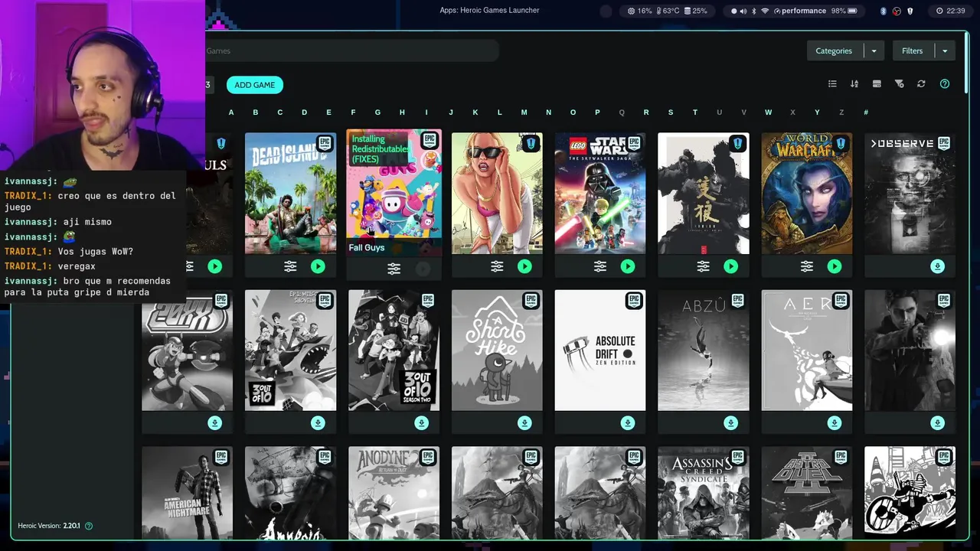Open the Astro Duel cover

pyautogui.click(x=807, y=493)
